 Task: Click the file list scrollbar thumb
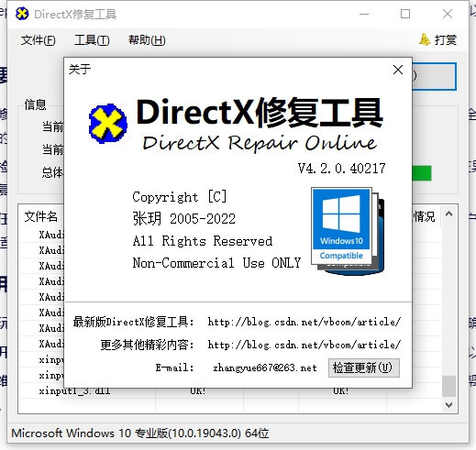click(x=448, y=386)
